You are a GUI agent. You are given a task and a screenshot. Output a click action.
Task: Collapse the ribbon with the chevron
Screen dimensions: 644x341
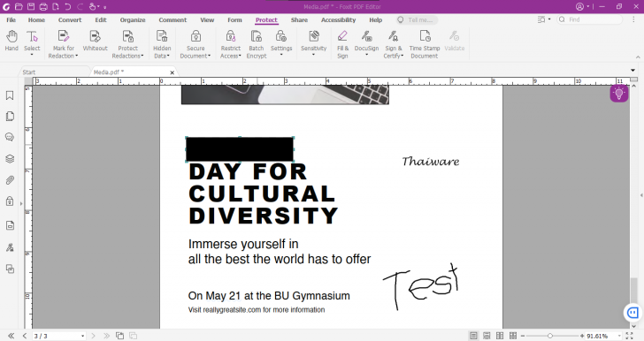click(638, 57)
